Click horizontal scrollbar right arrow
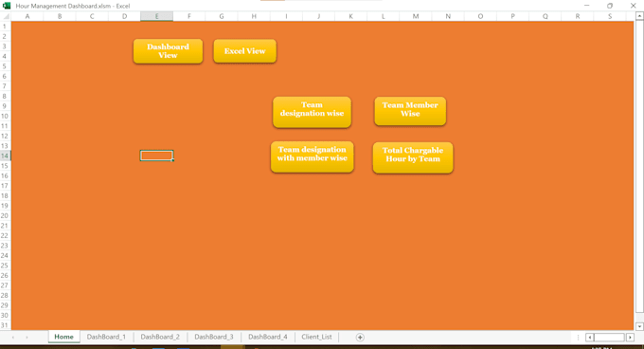 [630, 337]
